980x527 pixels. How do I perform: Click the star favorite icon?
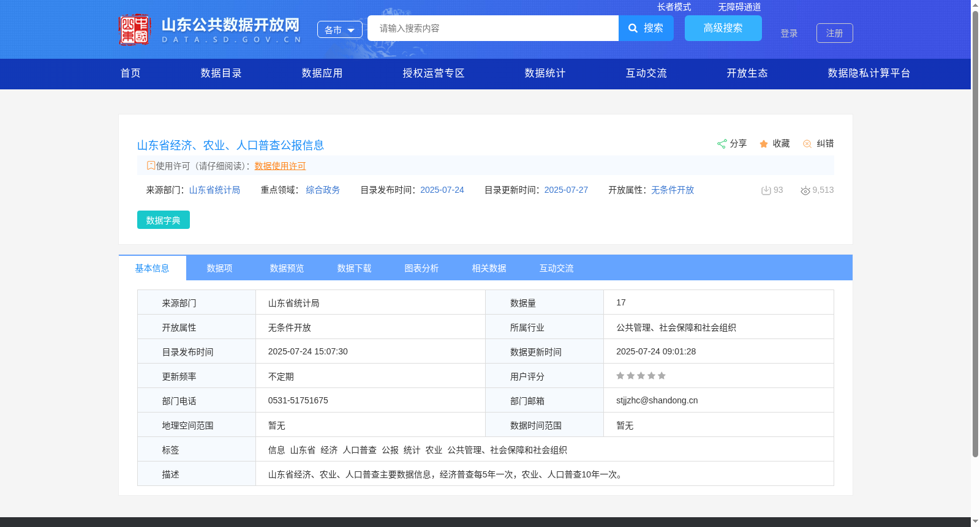point(764,144)
